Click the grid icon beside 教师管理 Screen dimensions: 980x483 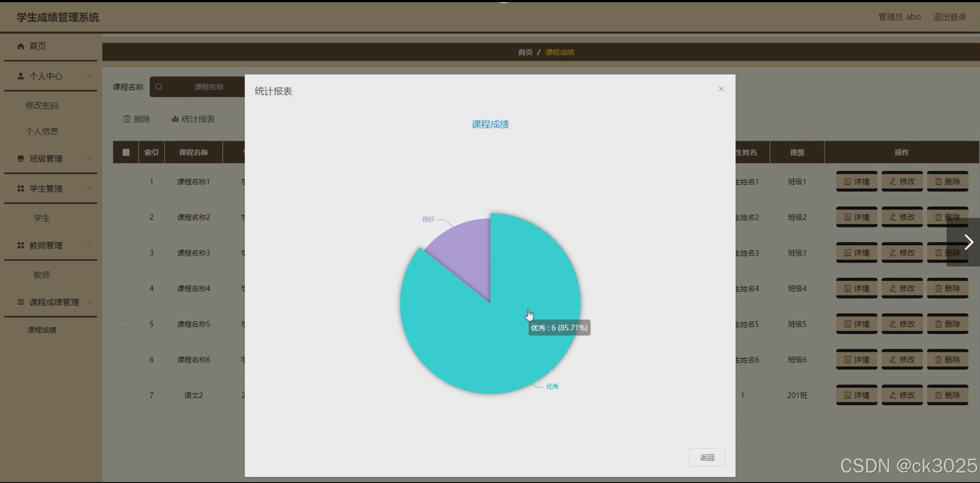(20, 245)
